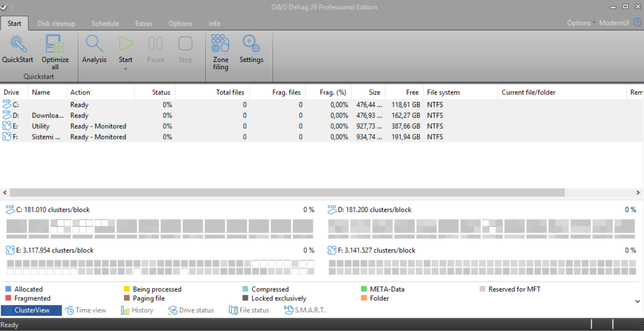Sort by Action column header

click(101, 92)
